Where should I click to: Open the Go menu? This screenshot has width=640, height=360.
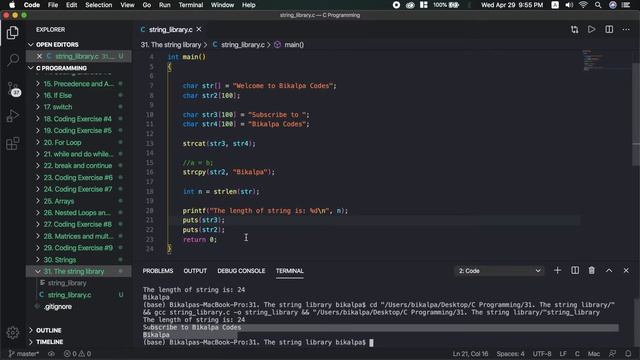click(x=147, y=5)
